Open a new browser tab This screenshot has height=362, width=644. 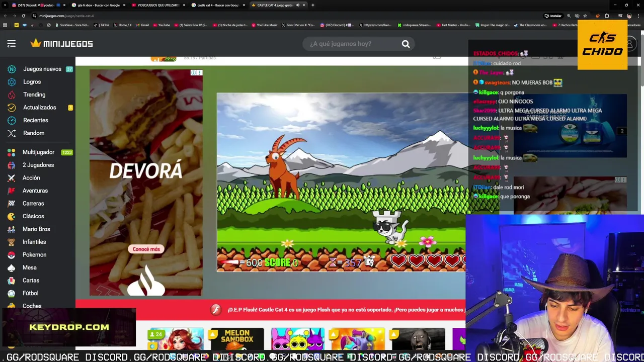tap(313, 5)
